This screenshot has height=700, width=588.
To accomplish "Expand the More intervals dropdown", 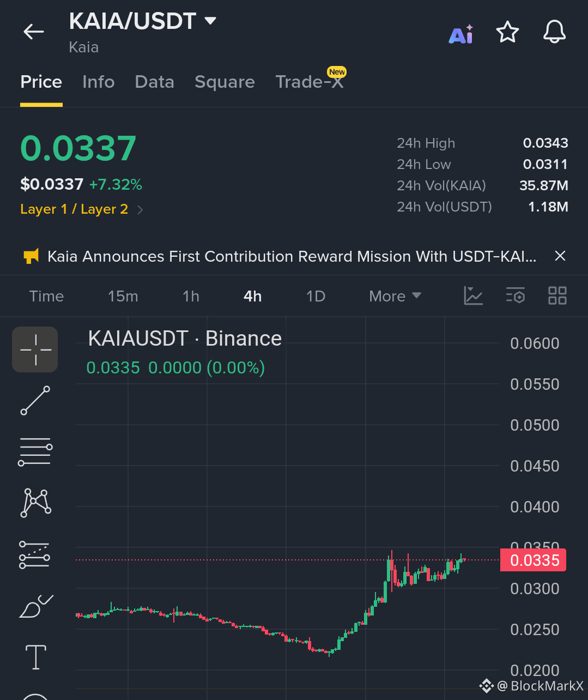I will pos(395,296).
